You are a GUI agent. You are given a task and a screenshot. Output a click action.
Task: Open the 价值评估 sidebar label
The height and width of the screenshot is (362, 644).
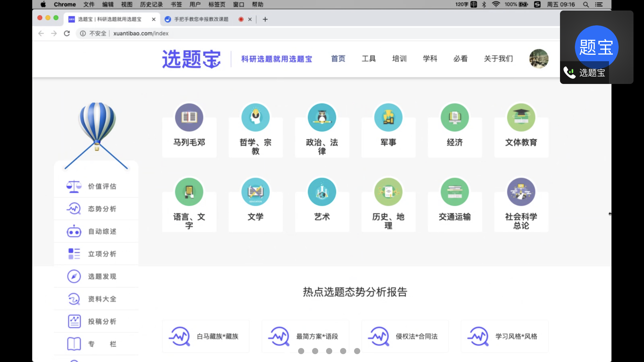point(102,186)
